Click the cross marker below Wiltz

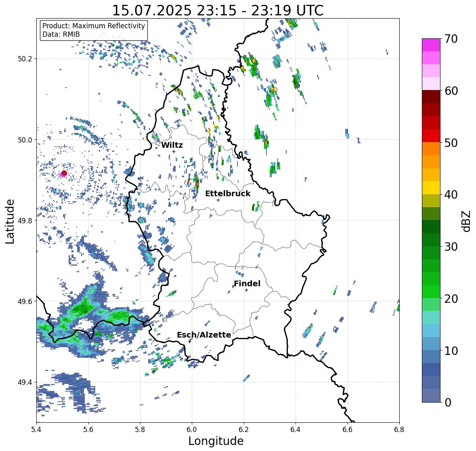174,152
